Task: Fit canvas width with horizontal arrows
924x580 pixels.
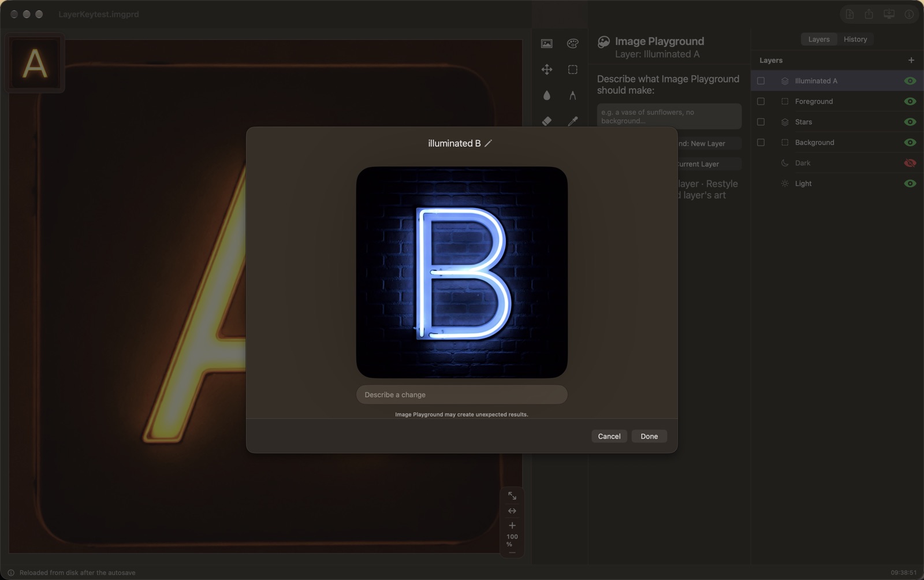Action: (x=512, y=511)
